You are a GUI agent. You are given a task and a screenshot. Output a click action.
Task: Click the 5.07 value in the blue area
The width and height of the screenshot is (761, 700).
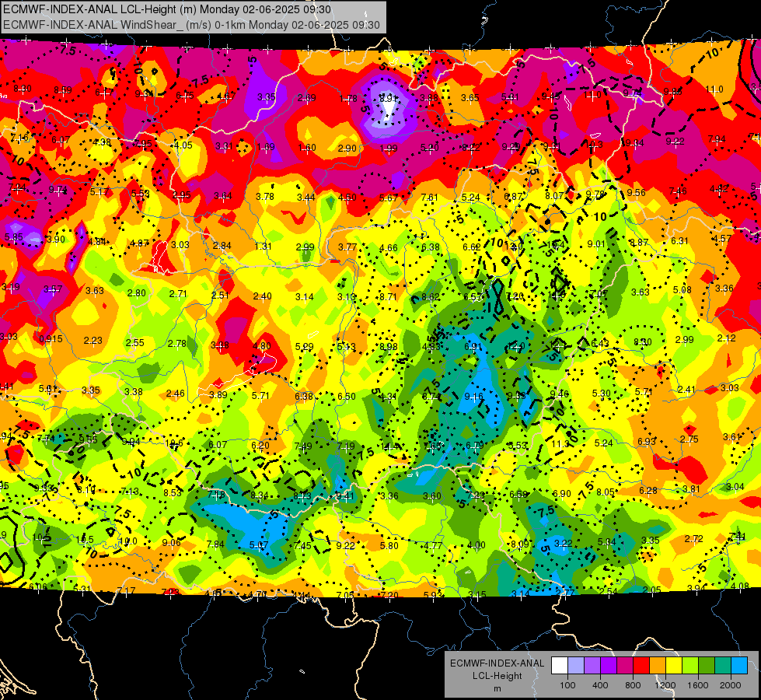pyautogui.click(x=259, y=545)
